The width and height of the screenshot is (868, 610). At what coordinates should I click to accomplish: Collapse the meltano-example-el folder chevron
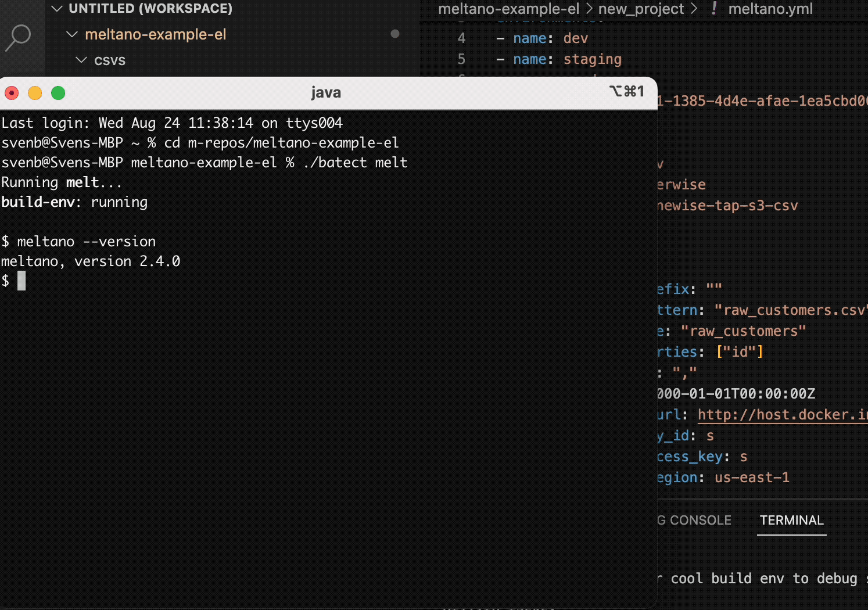[x=72, y=34]
